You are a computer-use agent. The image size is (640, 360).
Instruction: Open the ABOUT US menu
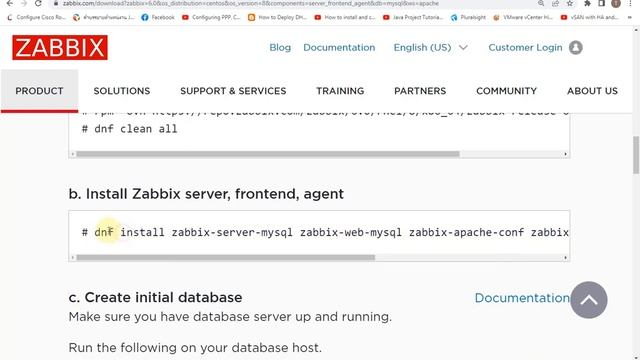click(592, 91)
